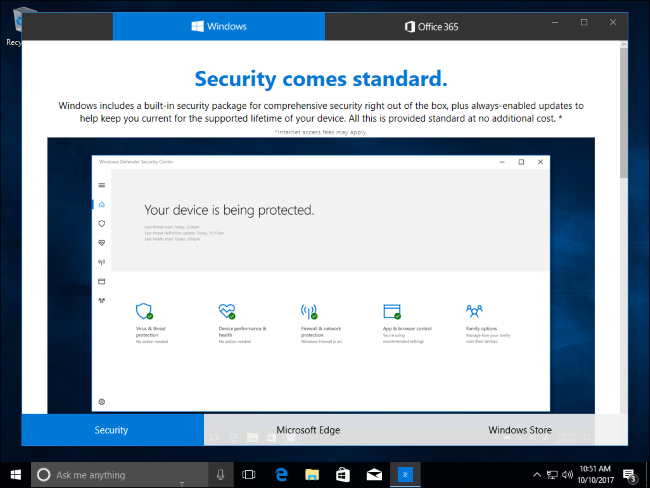650x488 pixels.
Task: Click the scrollbar up arrow
Action: [x=624, y=44]
